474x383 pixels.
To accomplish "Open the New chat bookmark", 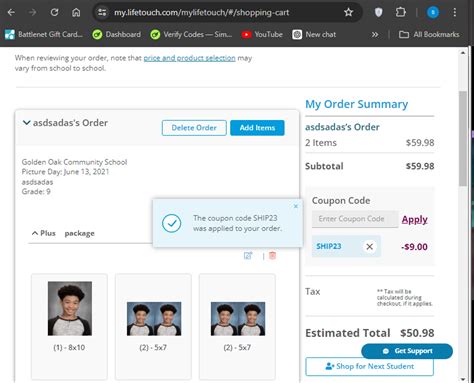I will click(x=314, y=34).
